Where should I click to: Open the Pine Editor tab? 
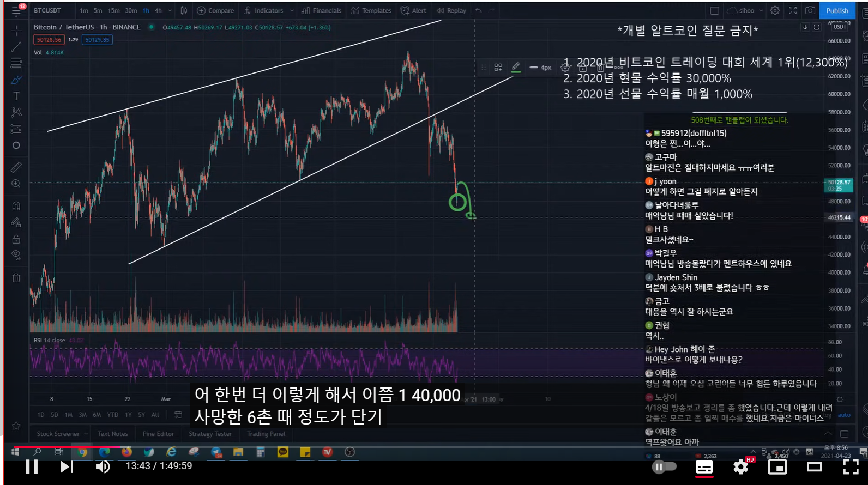point(158,434)
